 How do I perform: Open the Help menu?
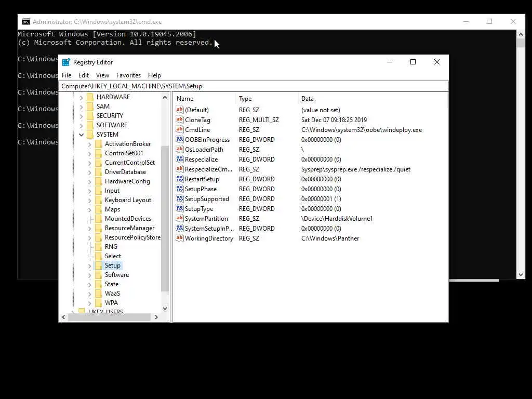[x=154, y=75]
